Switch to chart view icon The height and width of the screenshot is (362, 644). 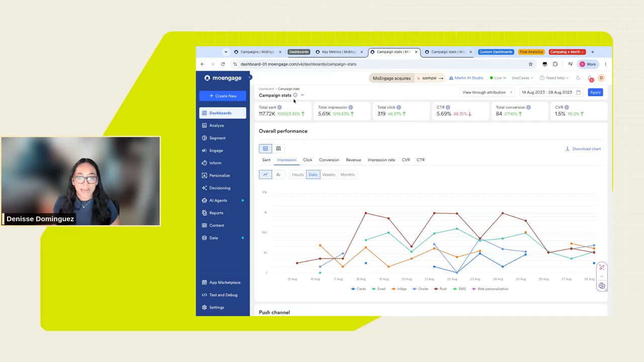coord(265,149)
